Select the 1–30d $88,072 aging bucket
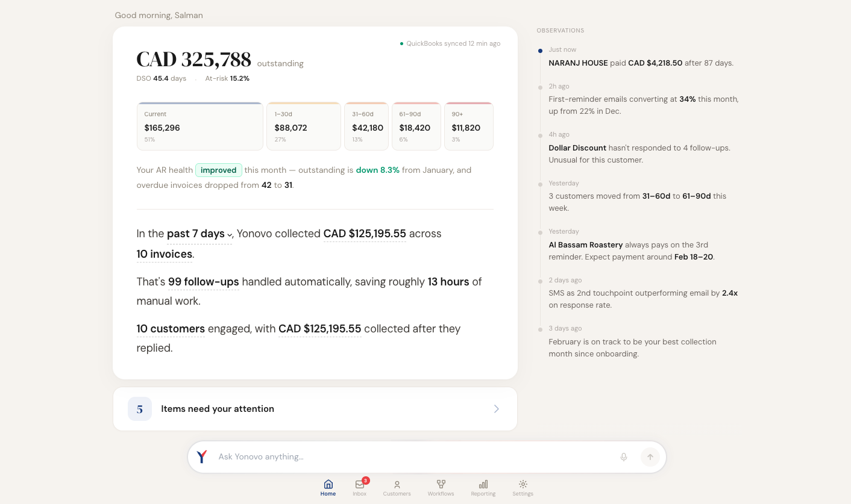Screen dimensions: 851x504 304,126
